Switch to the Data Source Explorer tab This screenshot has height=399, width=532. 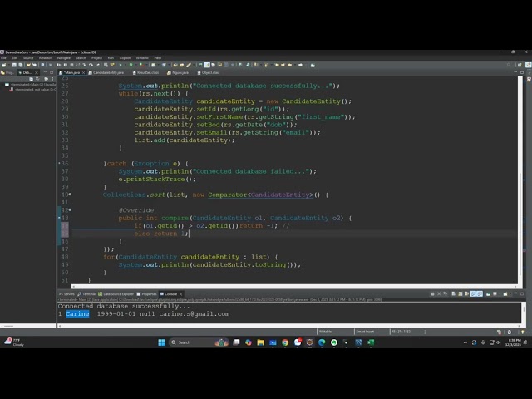click(x=116, y=294)
